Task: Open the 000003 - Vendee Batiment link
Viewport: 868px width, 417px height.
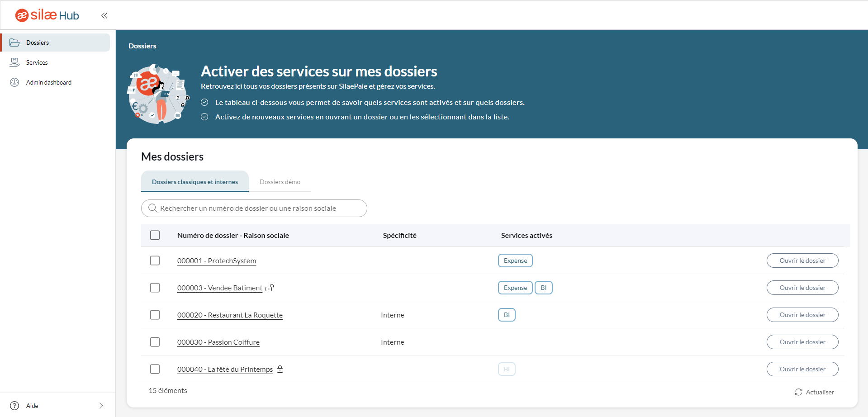Action: pyautogui.click(x=220, y=288)
